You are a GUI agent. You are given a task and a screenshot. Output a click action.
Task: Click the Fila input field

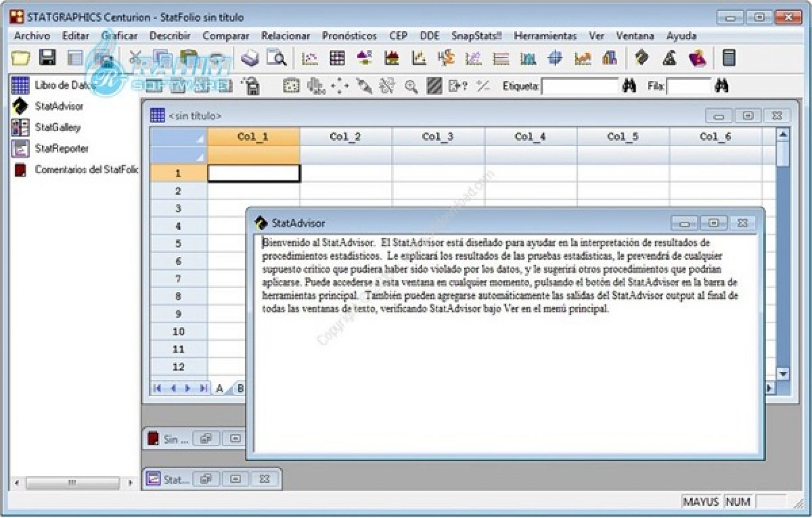(689, 86)
